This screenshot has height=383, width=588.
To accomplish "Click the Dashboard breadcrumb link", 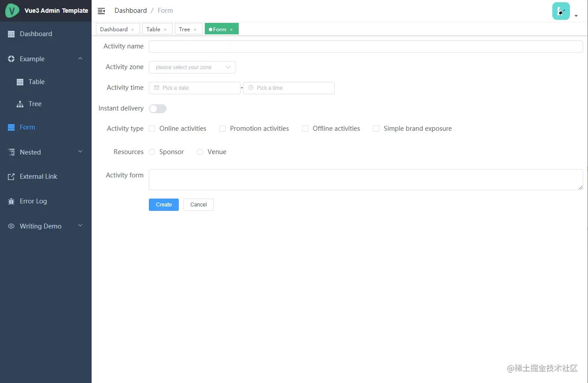I will 130,10.
